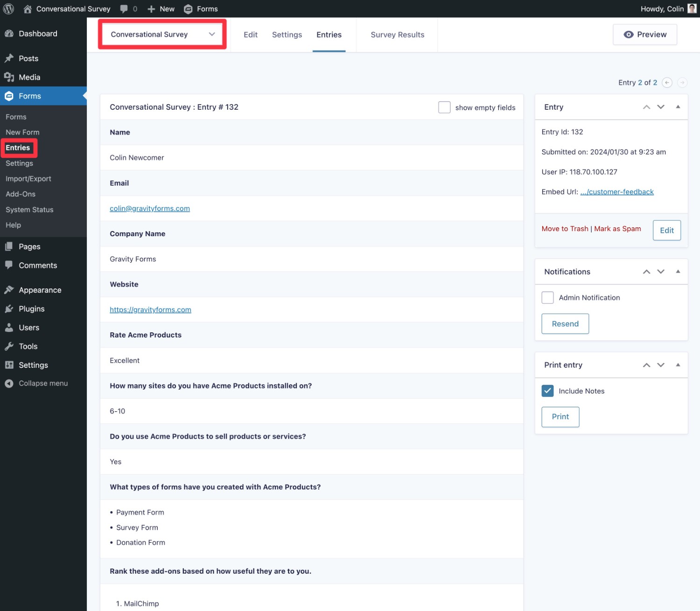Open the customer-feedback embed URL link
Image resolution: width=700 pixels, height=611 pixels.
pos(617,192)
